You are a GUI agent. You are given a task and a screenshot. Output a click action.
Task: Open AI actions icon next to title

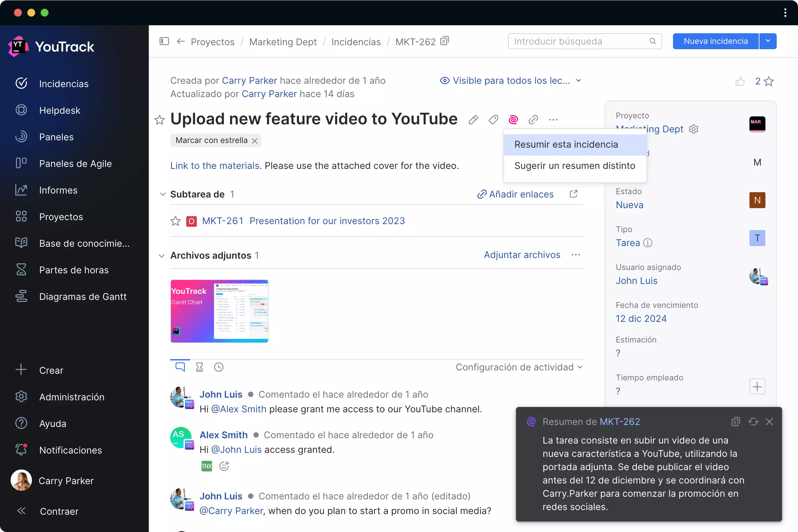coord(513,119)
